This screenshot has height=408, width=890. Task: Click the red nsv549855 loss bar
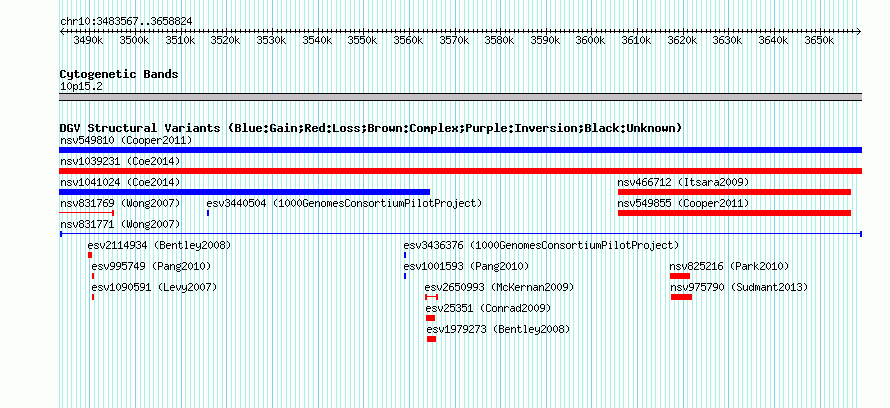pyautogui.click(x=734, y=213)
